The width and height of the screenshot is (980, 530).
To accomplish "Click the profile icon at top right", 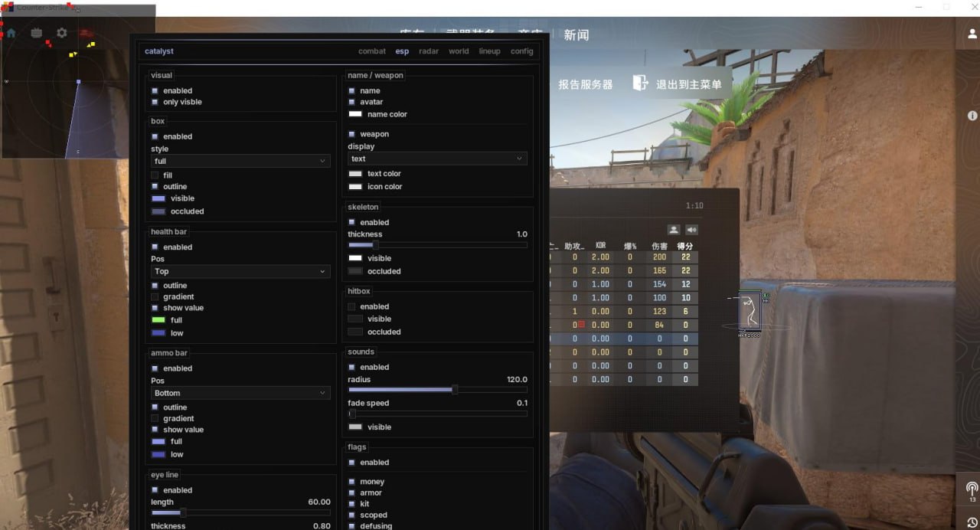I will 972,34.
